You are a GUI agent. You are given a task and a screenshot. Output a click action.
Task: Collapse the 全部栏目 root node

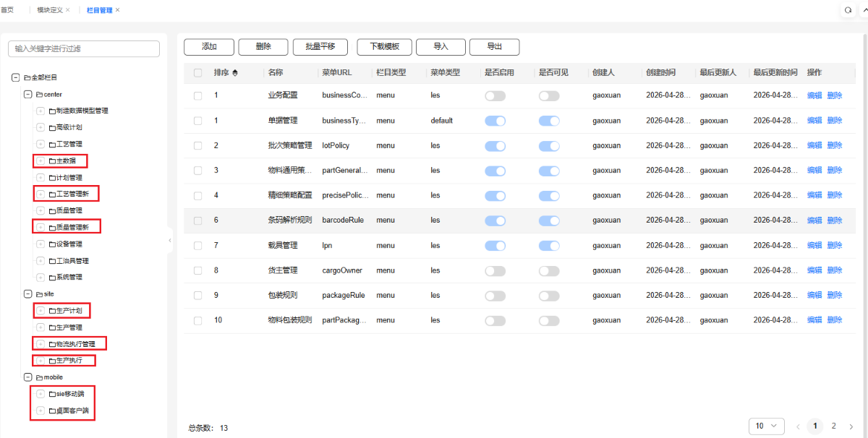[16, 77]
